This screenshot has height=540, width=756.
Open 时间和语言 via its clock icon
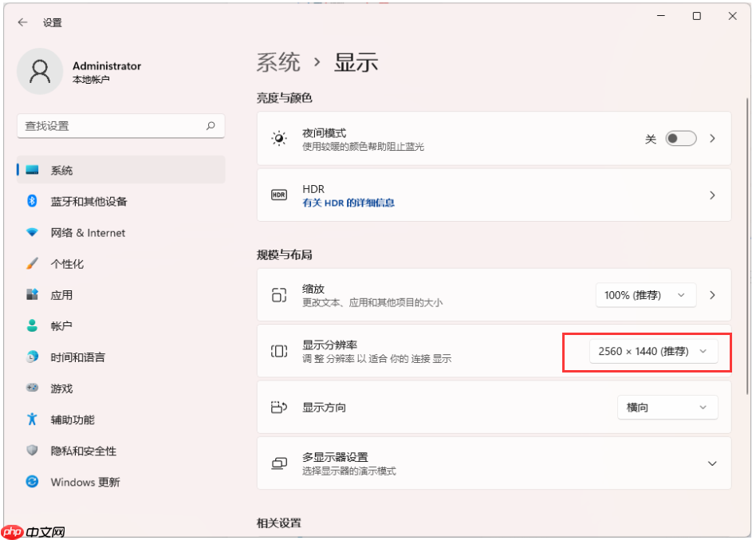coord(32,357)
